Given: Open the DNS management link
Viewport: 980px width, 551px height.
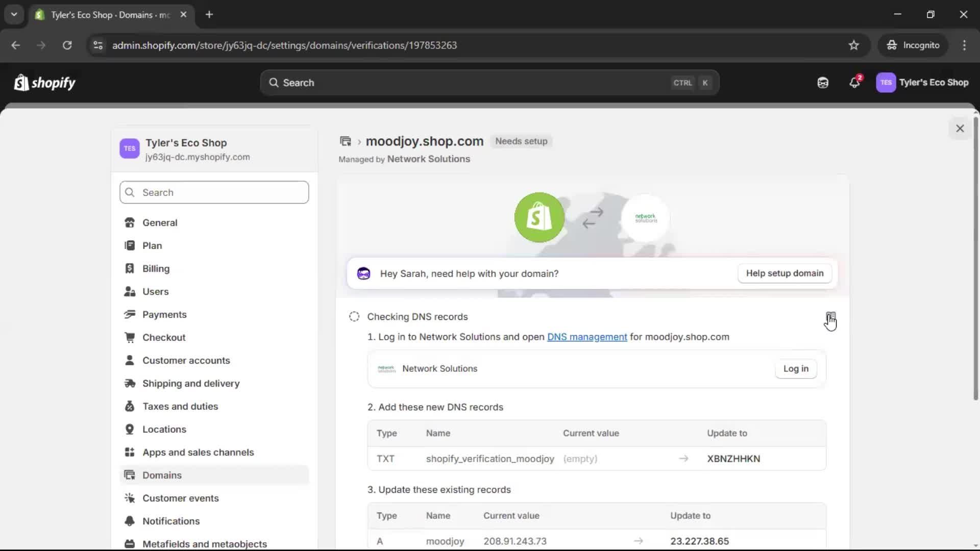Looking at the screenshot, I should click(x=587, y=337).
